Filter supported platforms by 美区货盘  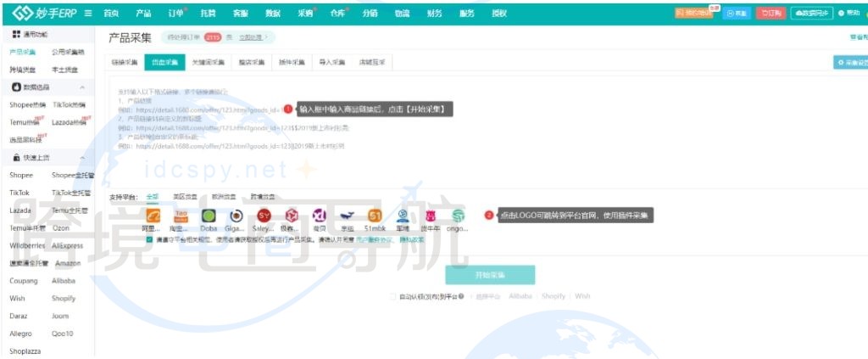[185, 196]
